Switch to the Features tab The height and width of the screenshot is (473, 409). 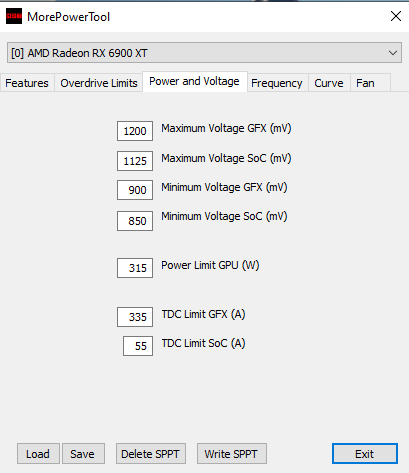(27, 83)
